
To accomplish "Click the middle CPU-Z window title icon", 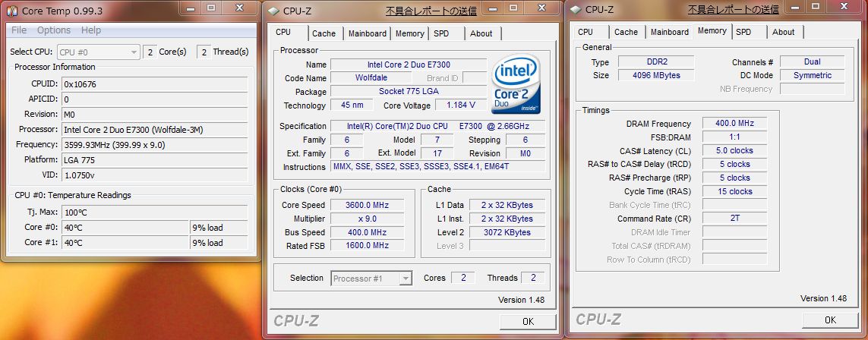I will tap(273, 11).
